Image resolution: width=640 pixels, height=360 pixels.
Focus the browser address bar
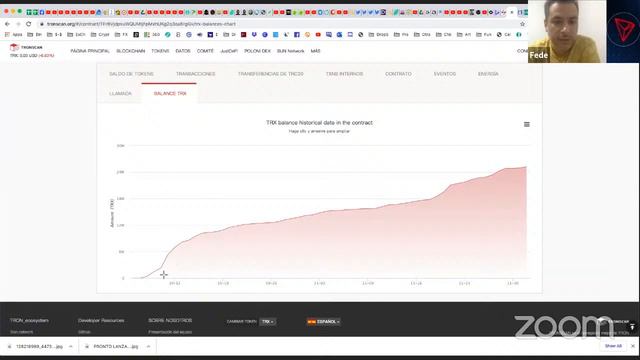click(278, 24)
